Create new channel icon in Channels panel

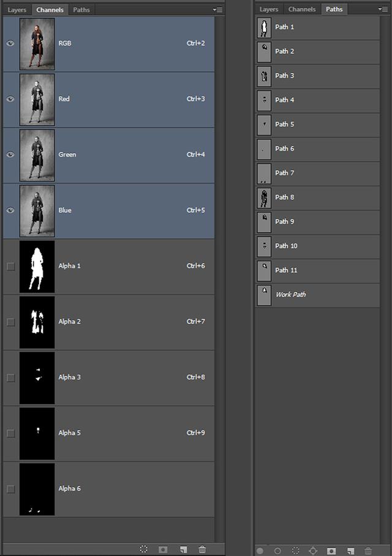point(183,549)
